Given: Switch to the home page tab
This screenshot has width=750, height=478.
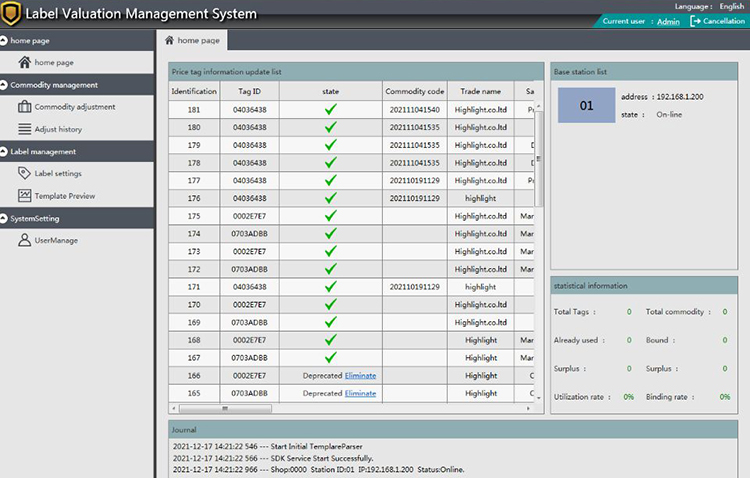Looking at the screenshot, I should click(x=192, y=40).
